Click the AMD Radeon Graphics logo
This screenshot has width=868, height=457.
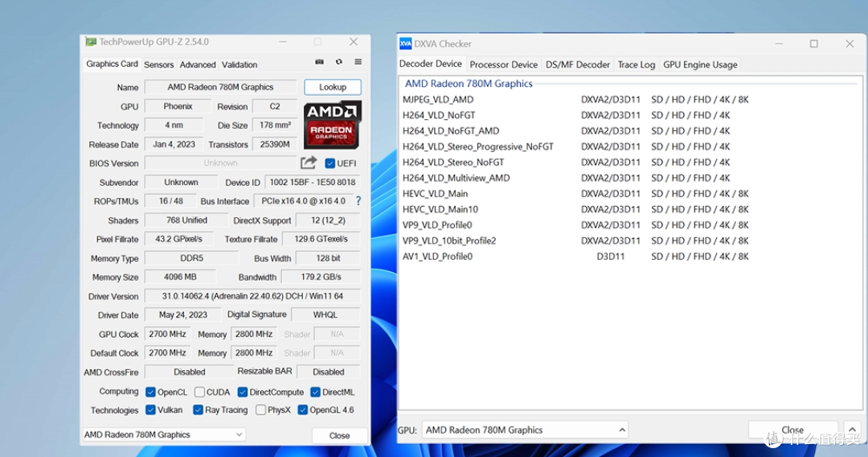332,124
